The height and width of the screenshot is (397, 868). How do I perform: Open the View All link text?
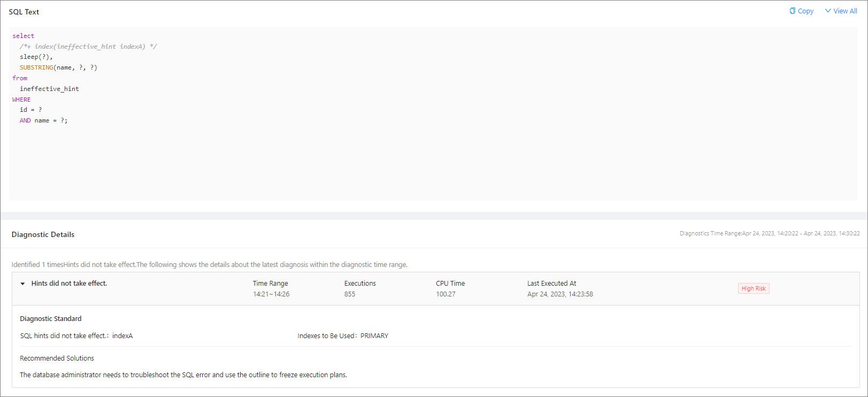tap(845, 11)
